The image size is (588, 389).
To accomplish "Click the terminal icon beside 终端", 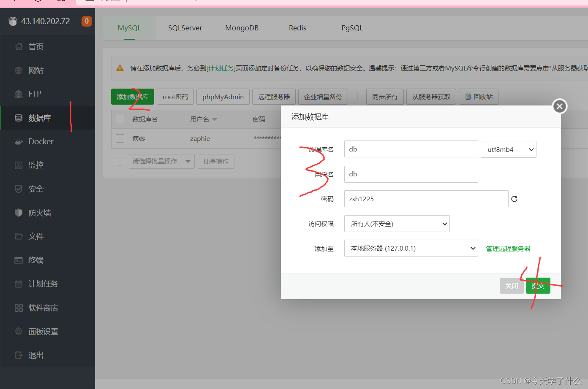I will pyautogui.click(x=19, y=260).
